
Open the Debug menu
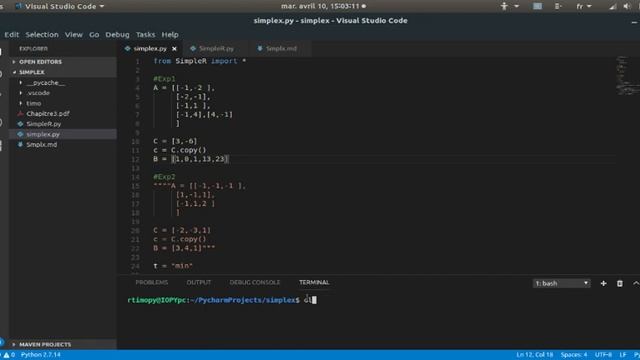[x=117, y=35]
